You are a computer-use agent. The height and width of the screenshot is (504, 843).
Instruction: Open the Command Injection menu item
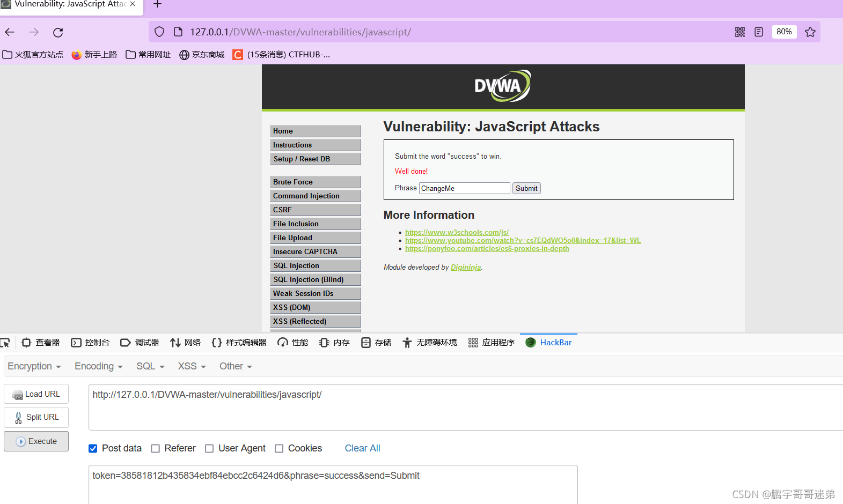[315, 196]
